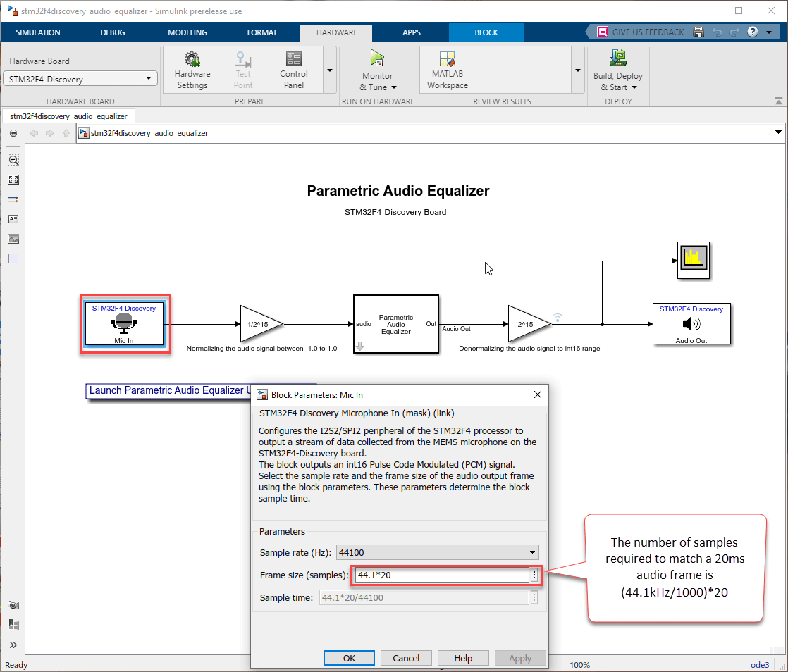Screen dimensions: 788x672
Task: Open Hardware Board STM32F4-Discovery dropdown
Action: click(80, 79)
